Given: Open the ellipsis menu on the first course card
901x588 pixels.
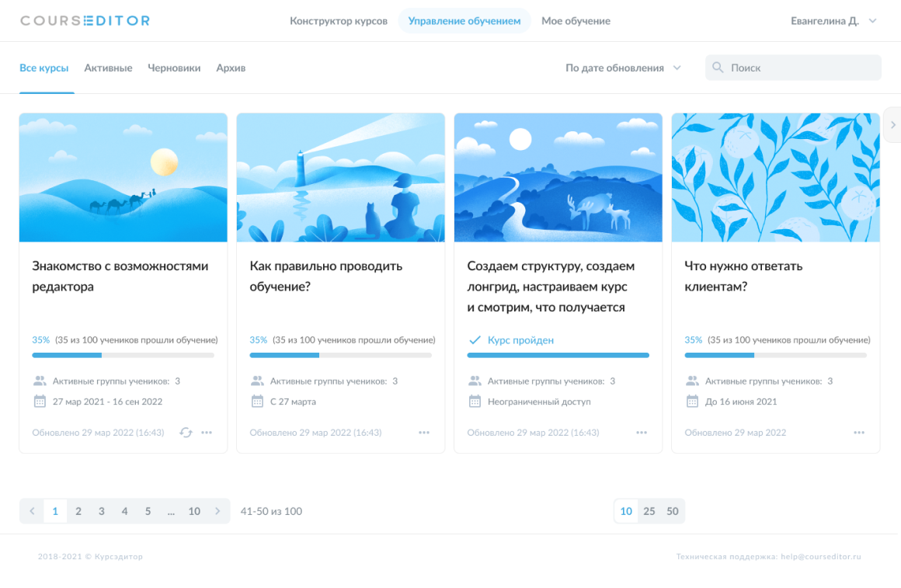Looking at the screenshot, I should coord(207,432).
